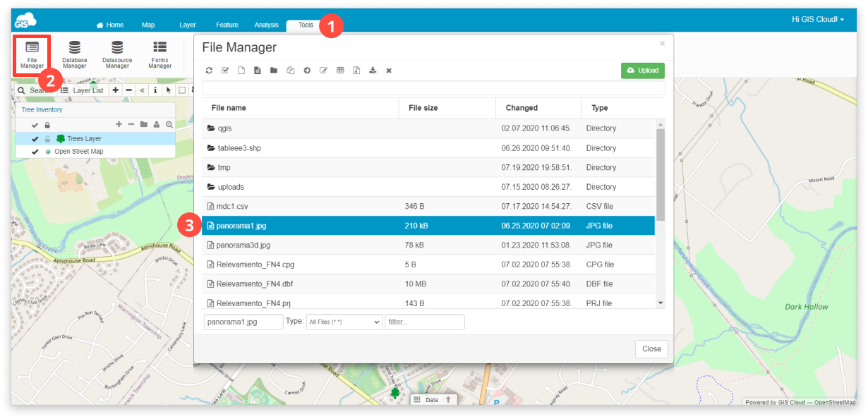Click the Copy file icon in File Manager toolbar

291,70
